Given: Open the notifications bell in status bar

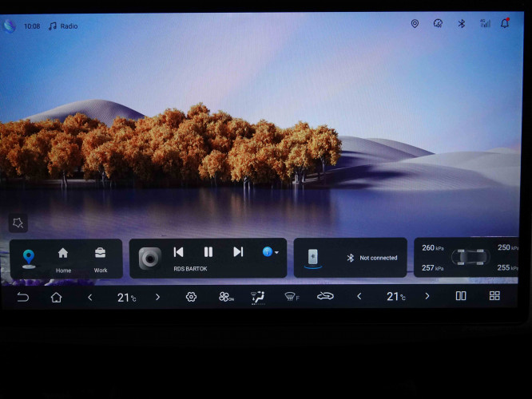Looking at the screenshot, I should pos(505,24).
